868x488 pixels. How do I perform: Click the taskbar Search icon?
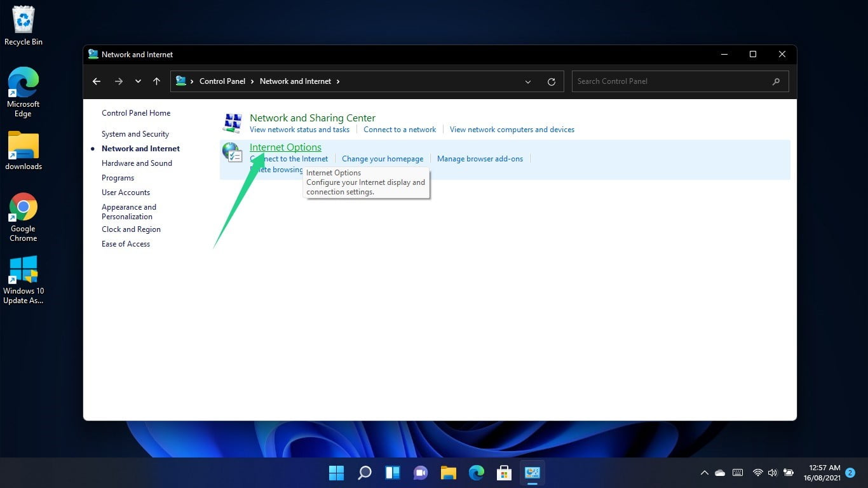pos(364,473)
